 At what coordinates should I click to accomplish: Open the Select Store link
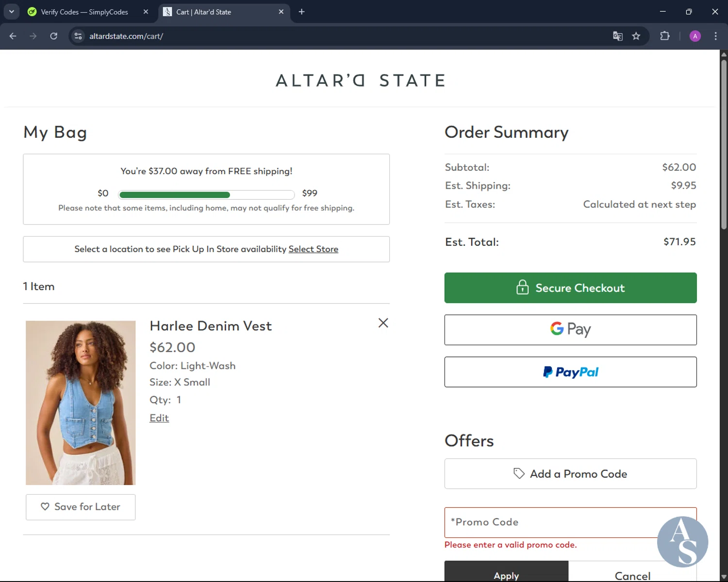313,249
